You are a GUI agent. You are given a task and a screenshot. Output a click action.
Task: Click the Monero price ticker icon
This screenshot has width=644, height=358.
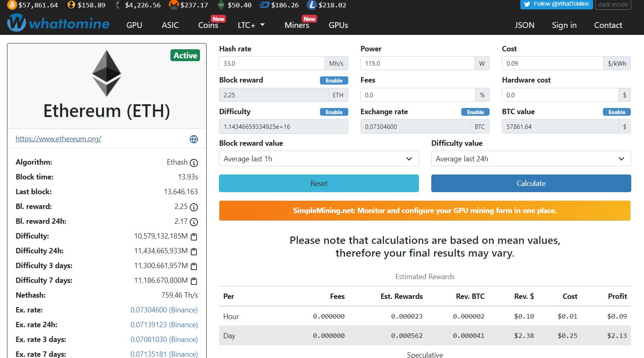(174, 5)
